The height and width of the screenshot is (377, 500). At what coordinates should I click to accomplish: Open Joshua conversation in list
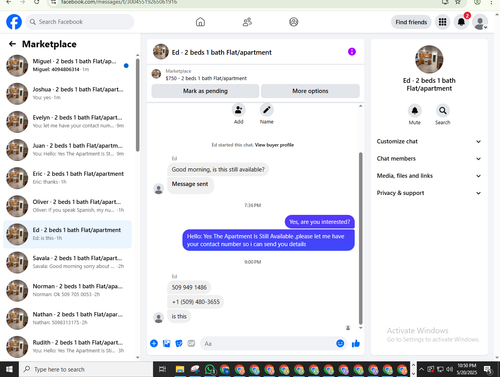click(67, 93)
